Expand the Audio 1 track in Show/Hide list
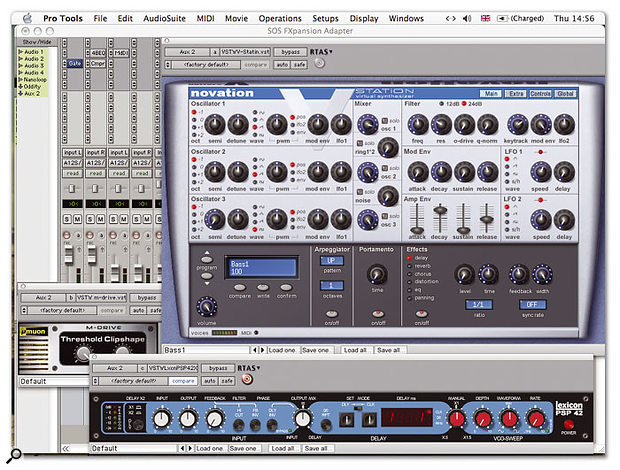This screenshot has height=470, width=620. (21, 52)
